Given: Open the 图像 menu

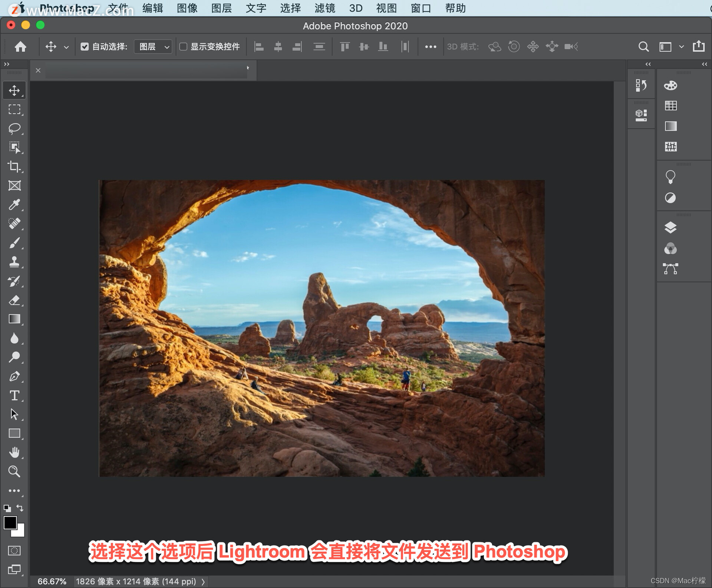Looking at the screenshot, I should point(187,8).
